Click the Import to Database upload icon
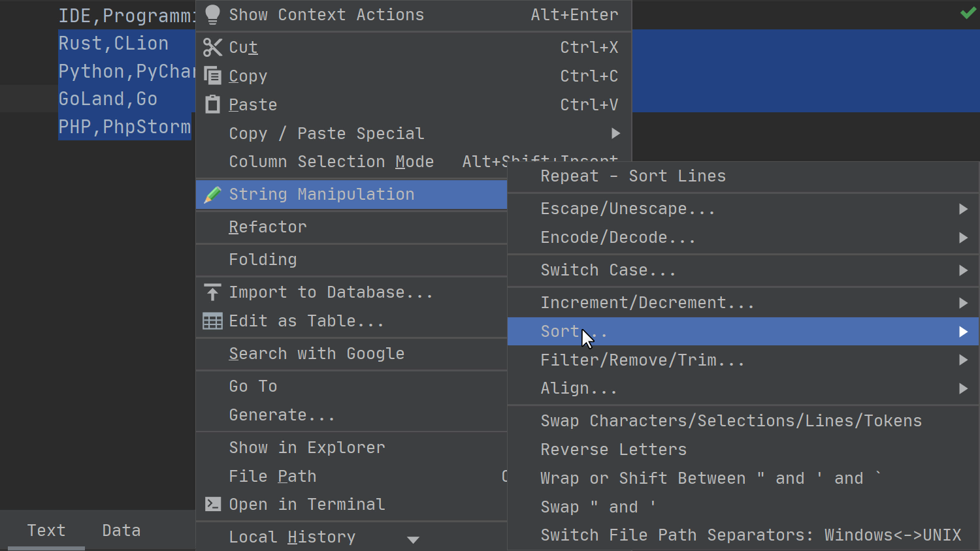This screenshot has width=980, height=551. [x=212, y=292]
